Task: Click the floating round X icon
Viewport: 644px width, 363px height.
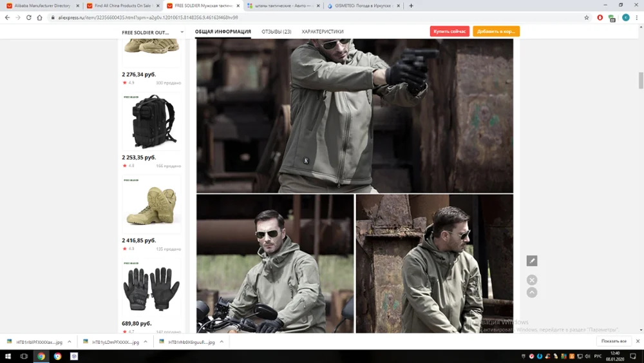Action: coord(532,280)
